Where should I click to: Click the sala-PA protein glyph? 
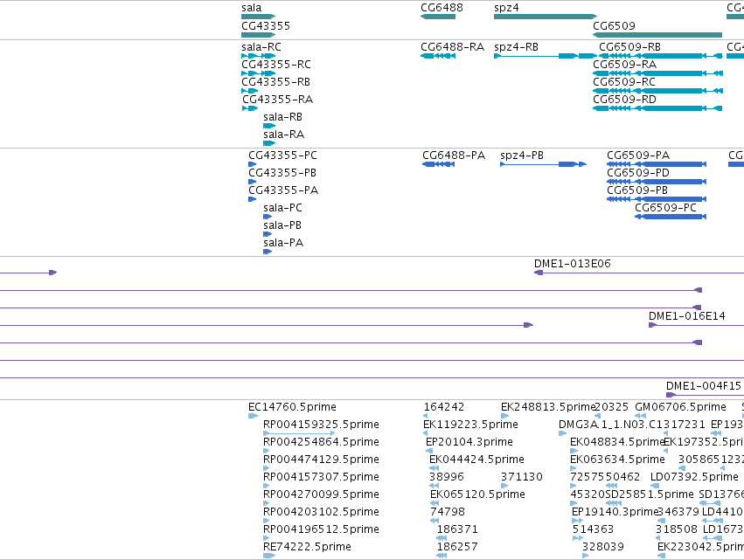pos(268,252)
